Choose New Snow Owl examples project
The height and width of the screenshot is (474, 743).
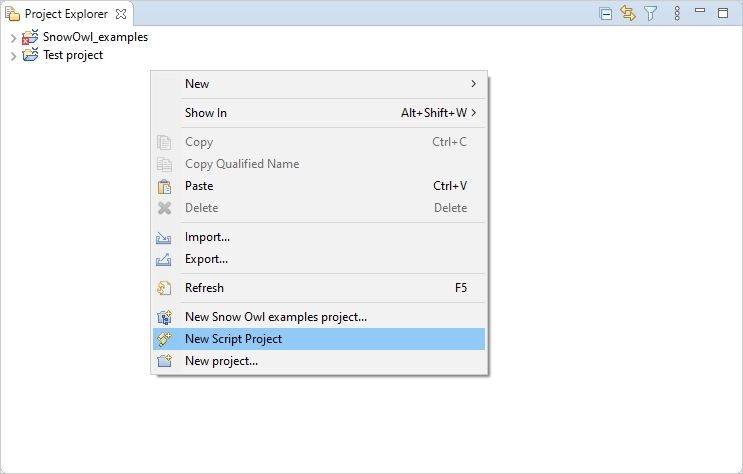coord(276,317)
